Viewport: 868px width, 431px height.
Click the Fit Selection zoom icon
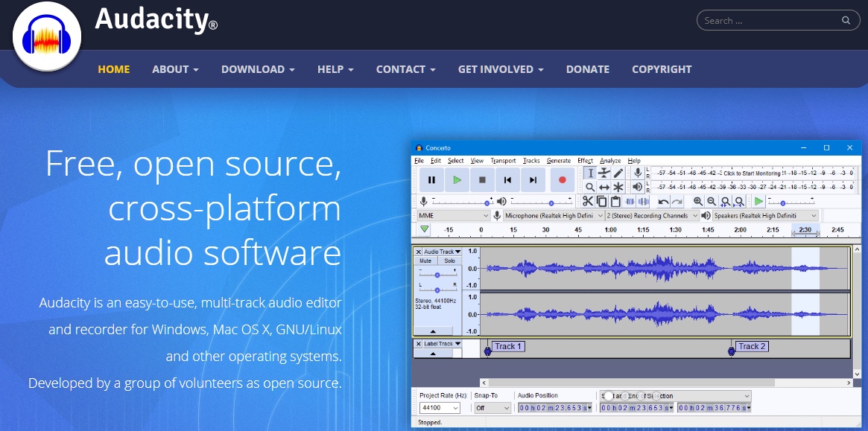tap(725, 202)
